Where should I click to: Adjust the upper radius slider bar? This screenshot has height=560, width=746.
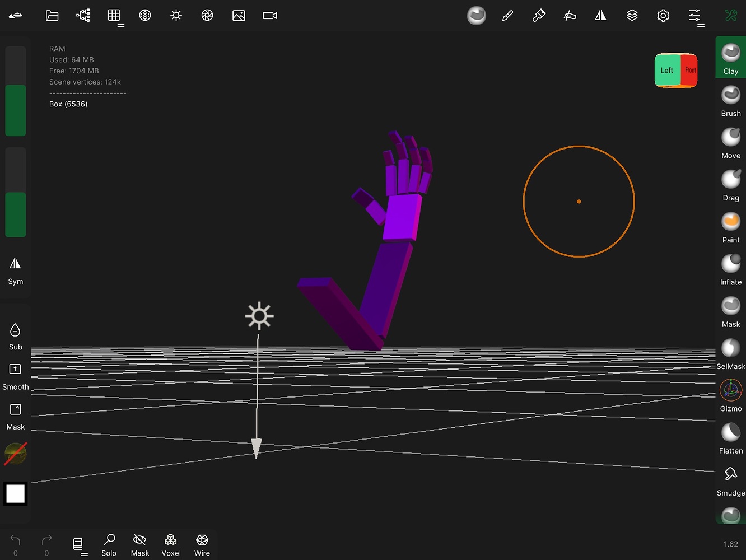(x=16, y=91)
